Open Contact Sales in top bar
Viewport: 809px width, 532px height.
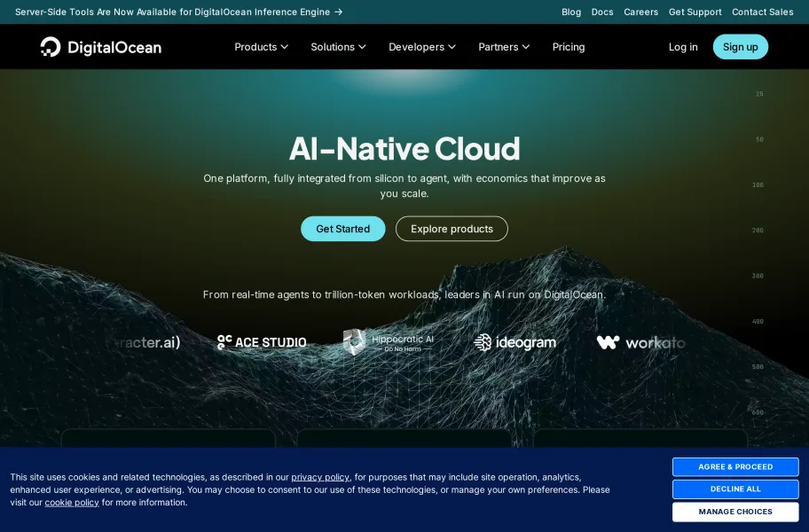click(x=763, y=12)
